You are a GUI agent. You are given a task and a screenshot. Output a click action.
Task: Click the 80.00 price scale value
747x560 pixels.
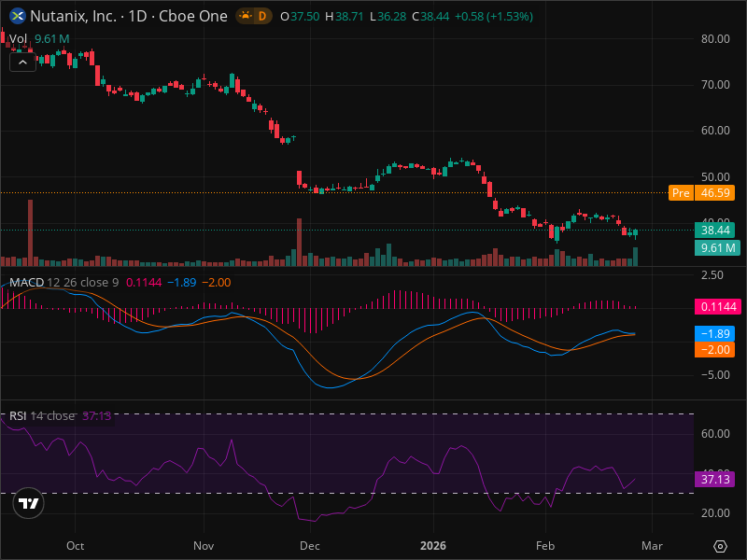click(715, 39)
